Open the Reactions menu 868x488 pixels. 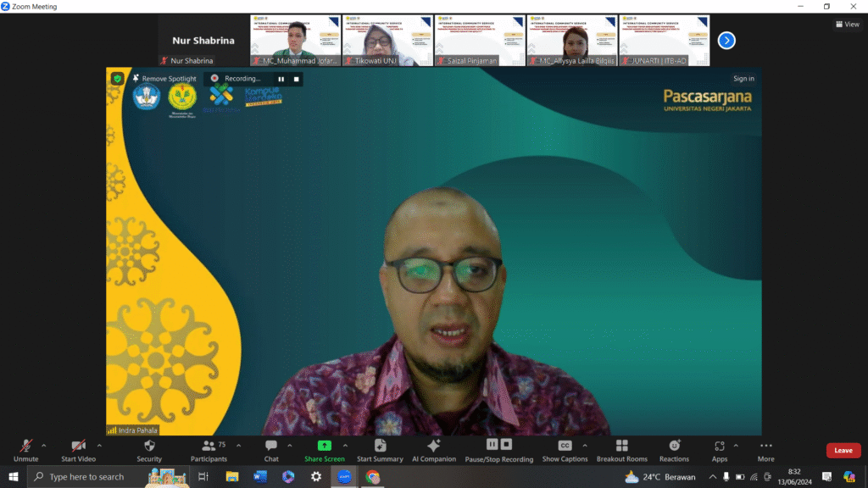coord(674,450)
